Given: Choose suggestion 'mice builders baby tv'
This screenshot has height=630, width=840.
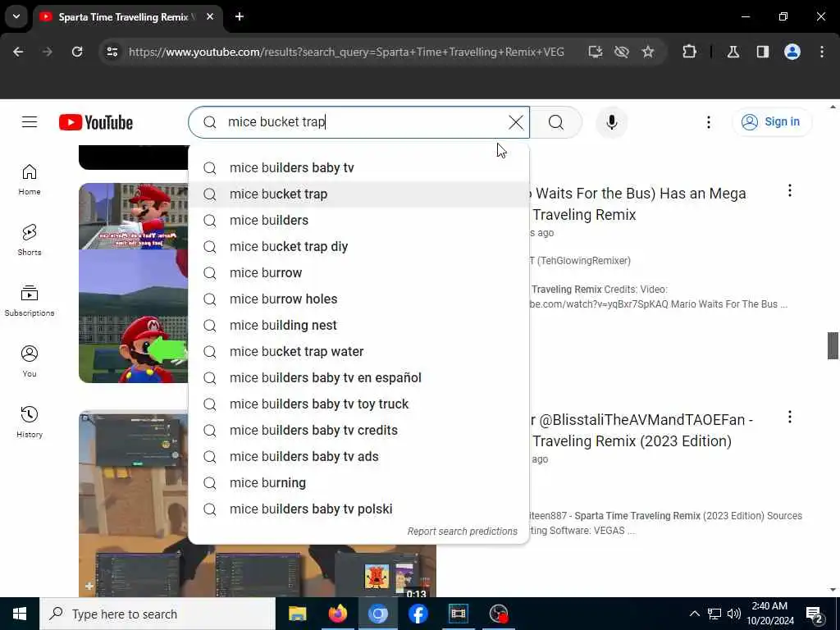Looking at the screenshot, I should pyautogui.click(x=359, y=167).
